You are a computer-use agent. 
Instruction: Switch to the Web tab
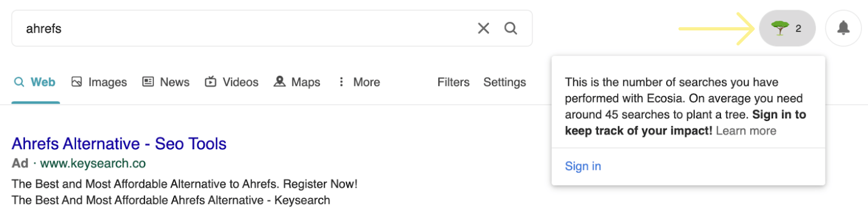click(x=35, y=82)
